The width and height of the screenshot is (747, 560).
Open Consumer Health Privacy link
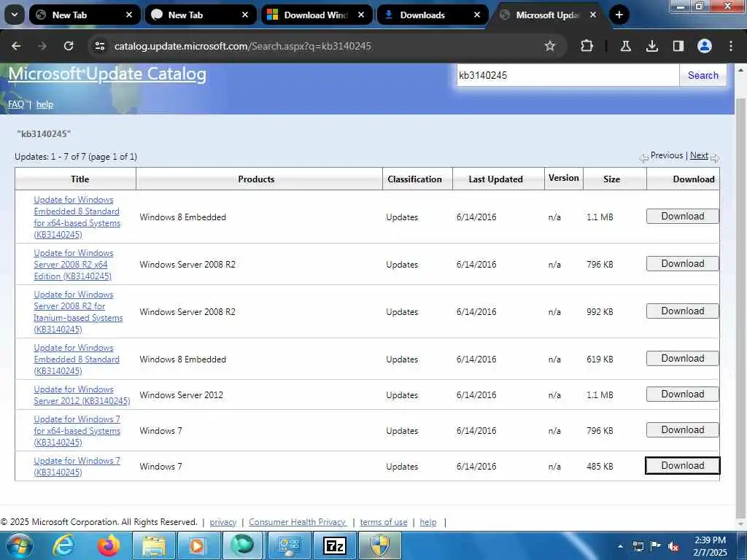[298, 522]
